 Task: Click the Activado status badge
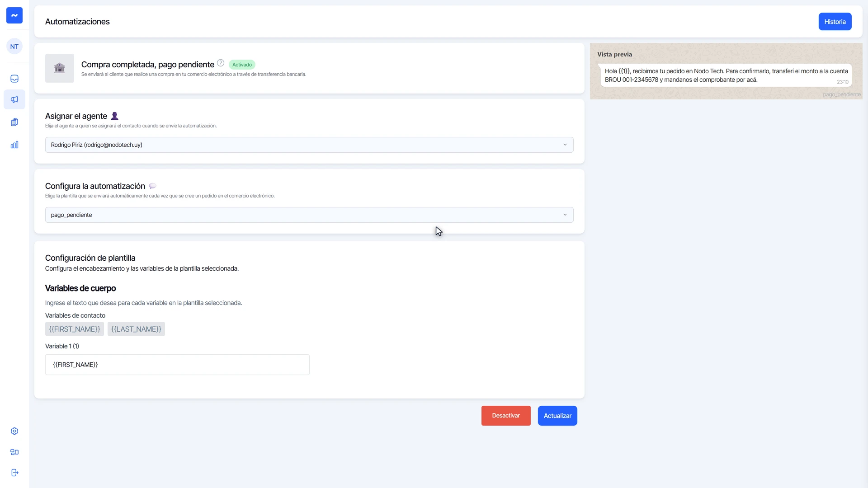[x=242, y=65]
